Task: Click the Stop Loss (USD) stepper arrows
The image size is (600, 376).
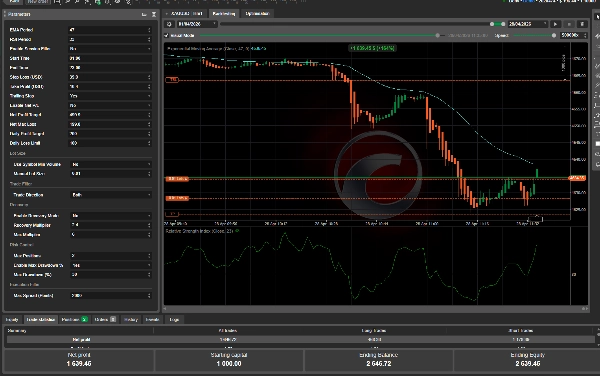Action: click(x=149, y=77)
